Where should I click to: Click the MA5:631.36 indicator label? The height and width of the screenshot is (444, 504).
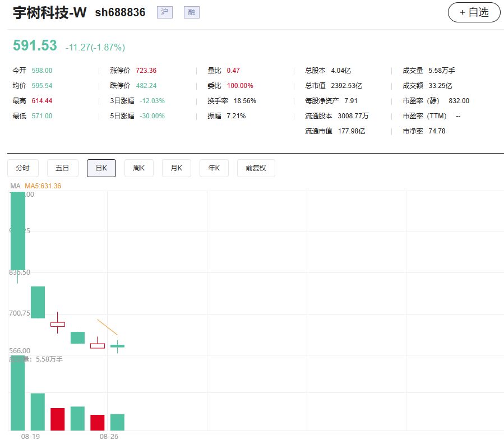43,186
